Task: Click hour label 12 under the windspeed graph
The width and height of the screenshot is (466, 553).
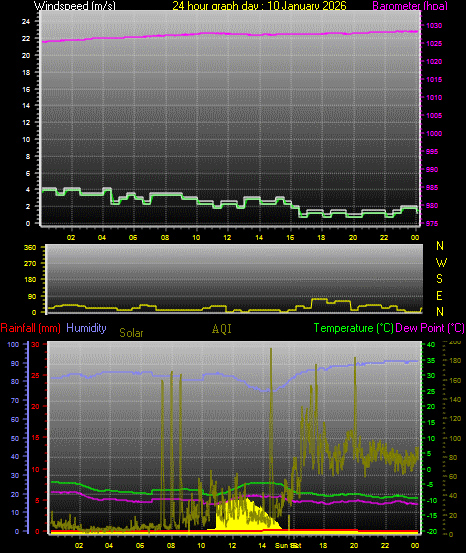Action: (x=227, y=238)
